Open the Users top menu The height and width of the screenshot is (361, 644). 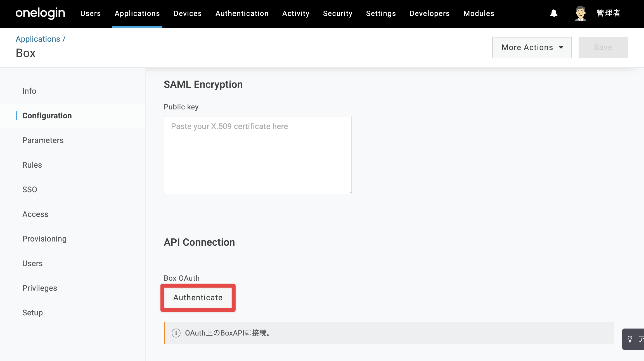tap(91, 13)
